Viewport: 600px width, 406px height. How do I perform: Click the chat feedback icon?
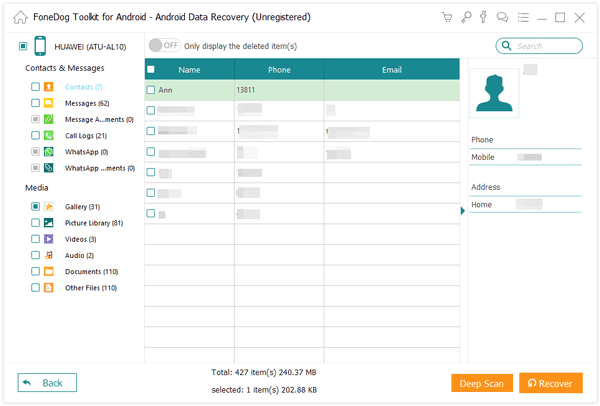tap(502, 17)
